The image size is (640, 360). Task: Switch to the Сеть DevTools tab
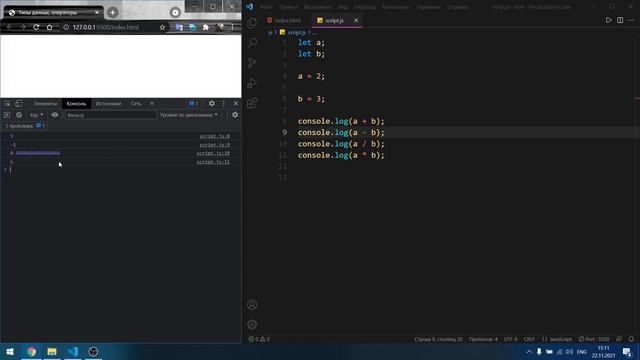136,104
